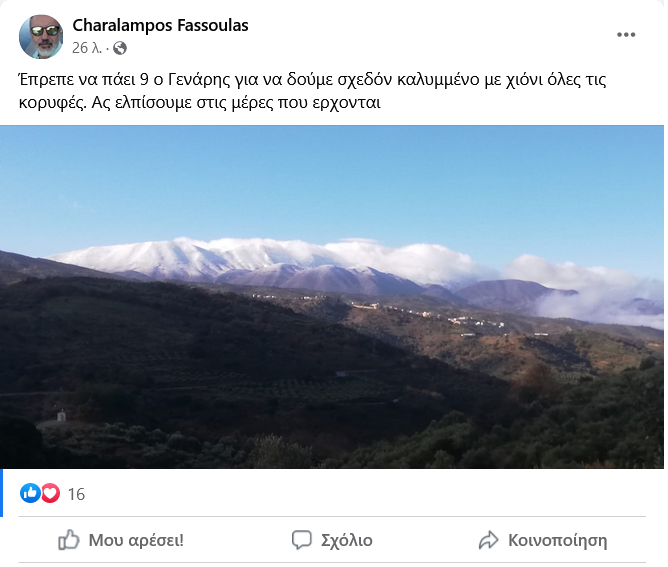Share the post via Κοινοποίηση label

click(x=557, y=540)
